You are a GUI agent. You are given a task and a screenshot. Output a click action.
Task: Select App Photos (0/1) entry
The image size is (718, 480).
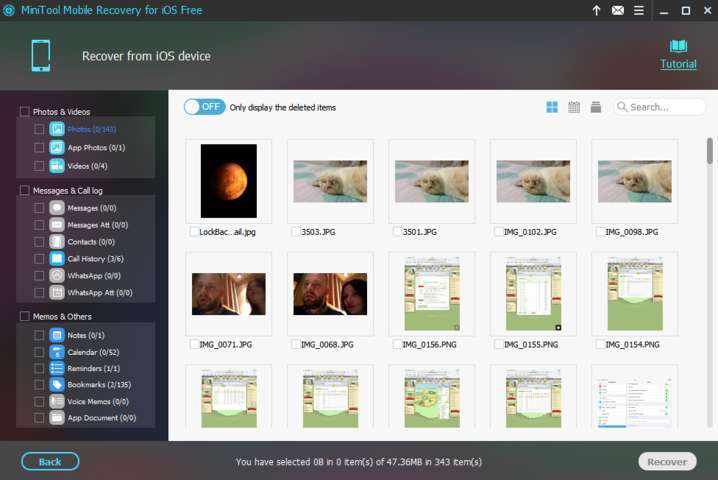pyautogui.click(x=96, y=147)
